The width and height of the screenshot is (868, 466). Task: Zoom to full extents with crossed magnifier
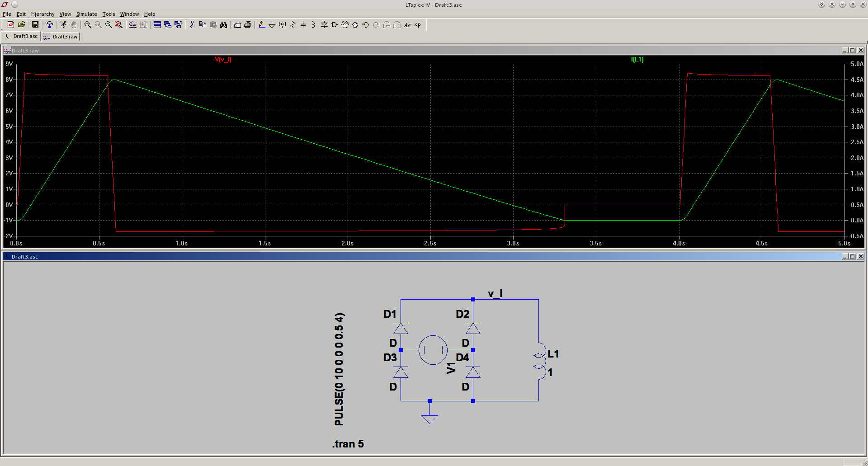pyautogui.click(x=119, y=25)
